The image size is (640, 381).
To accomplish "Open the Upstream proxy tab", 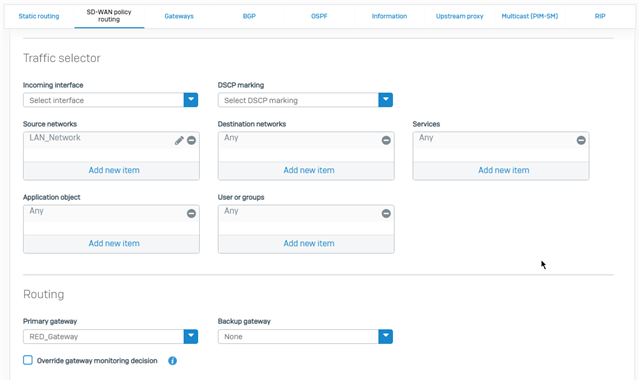I will tap(459, 16).
